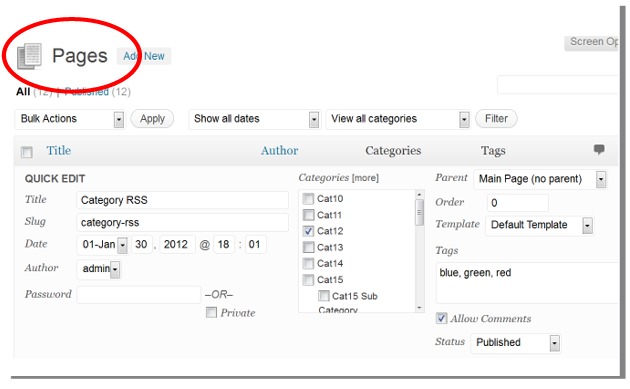Click the Tags text area
This screenshot has width=630, height=389.
tap(528, 283)
